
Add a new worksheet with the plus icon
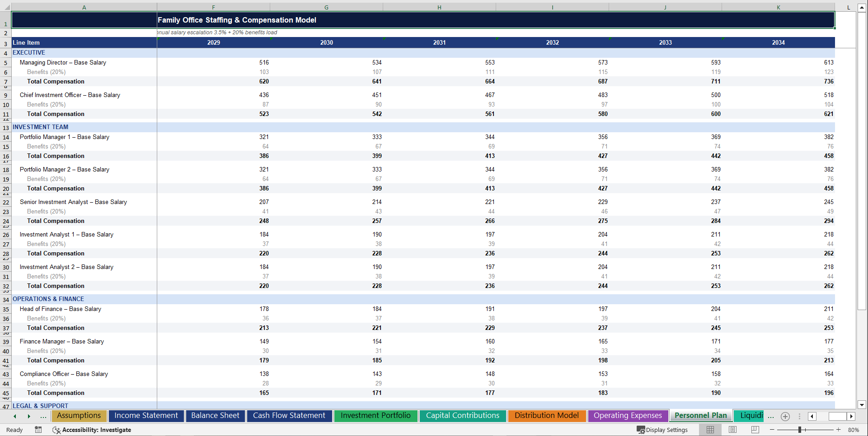[x=785, y=416]
